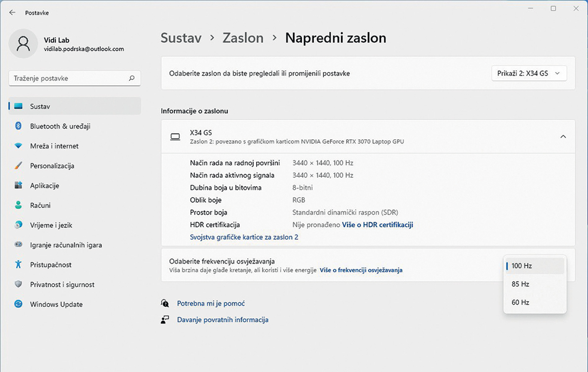Select 85 Hz refresh rate option
The image size is (588, 372).
(520, 284)
